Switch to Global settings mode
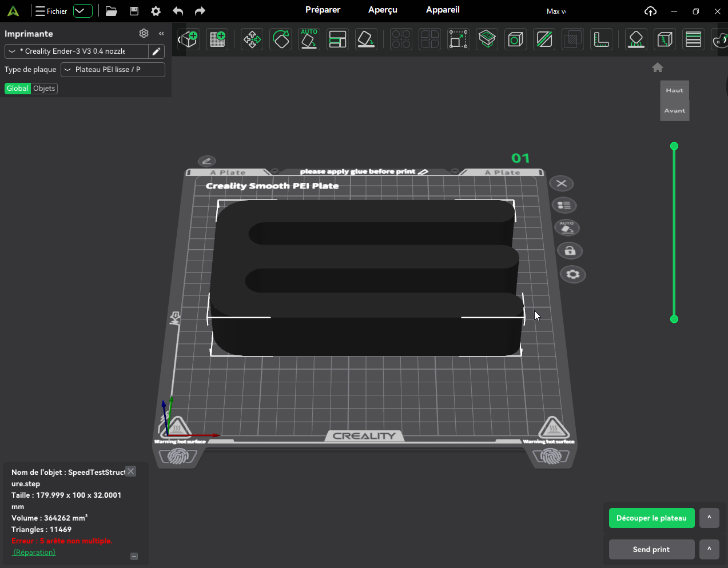This screenshot has width=728, height=568. [x=17, y=89]
